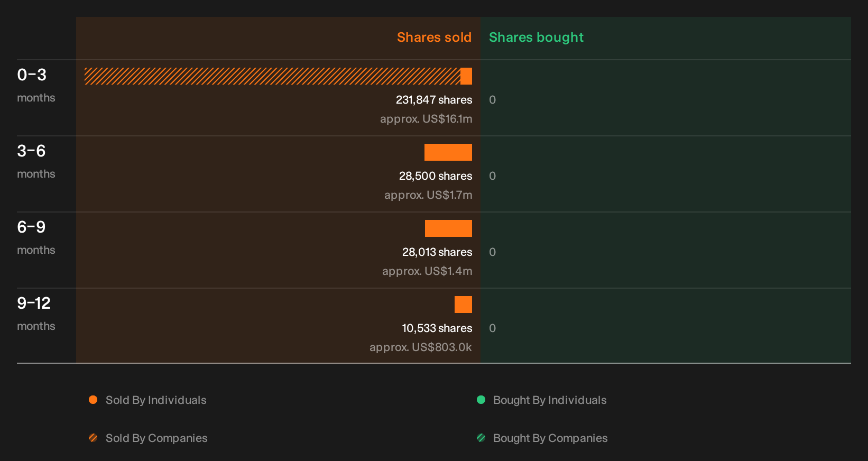The image size is (868, 461).
Task: Click the orange Sold By Individuals legend dot
Action: [93, 400]
